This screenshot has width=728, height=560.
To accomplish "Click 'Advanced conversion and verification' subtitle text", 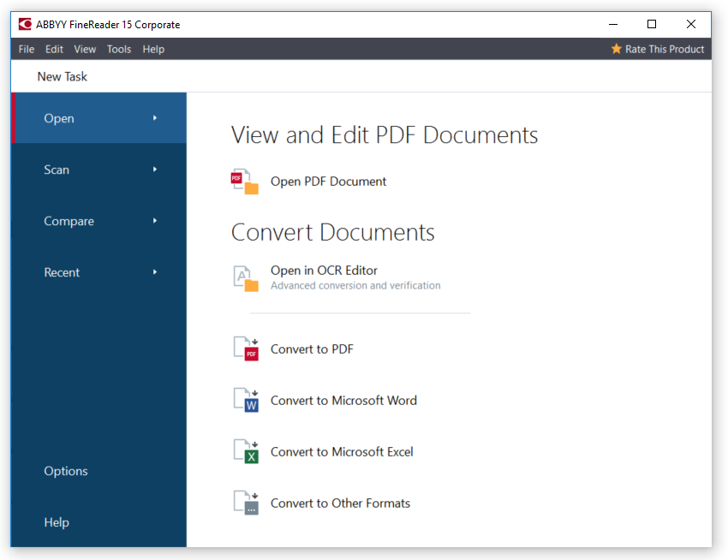I will tap(355, 286).
